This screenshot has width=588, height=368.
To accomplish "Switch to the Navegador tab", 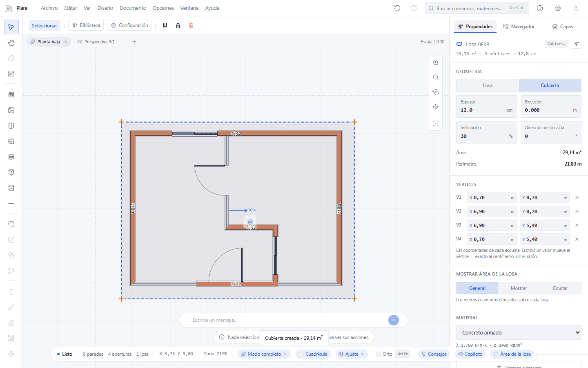I will tap(519, 27).
